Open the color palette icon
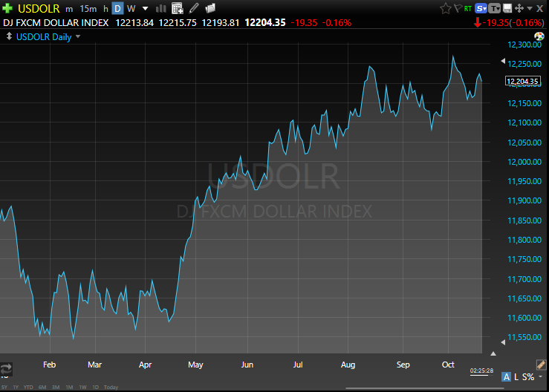This screenshot has height=392, width=549. (x=539, y=36)
